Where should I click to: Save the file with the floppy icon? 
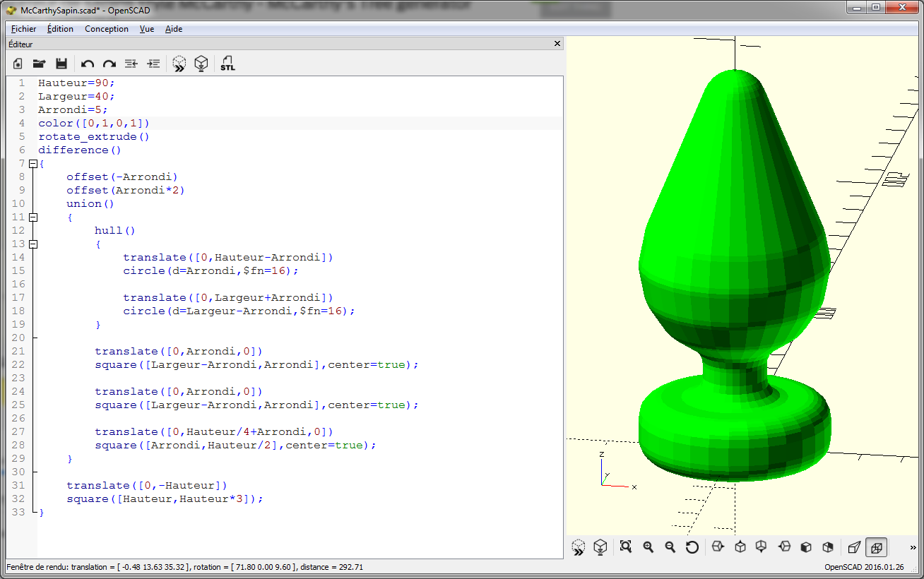pos(61,64)
